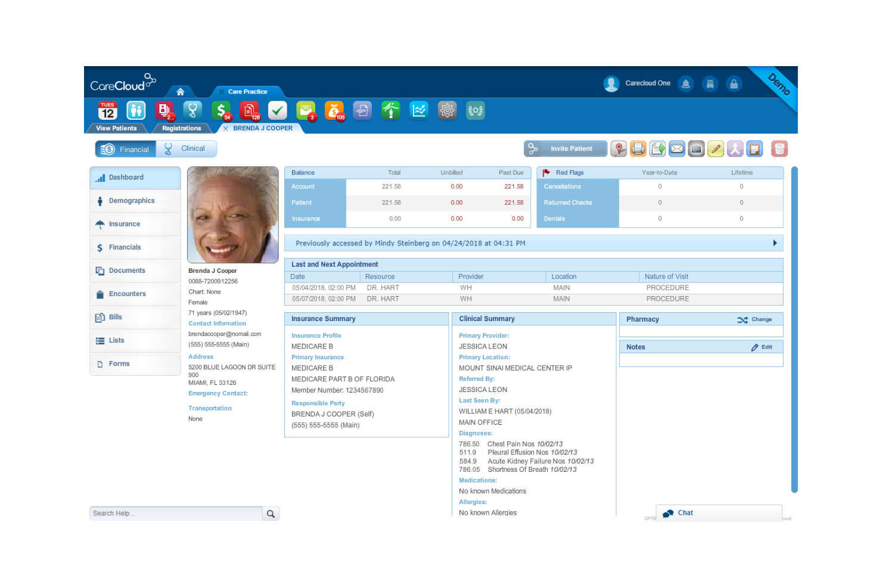Click the orange printer icon
The height and width of the screenshot is (588, 882).
click(638, 149)
